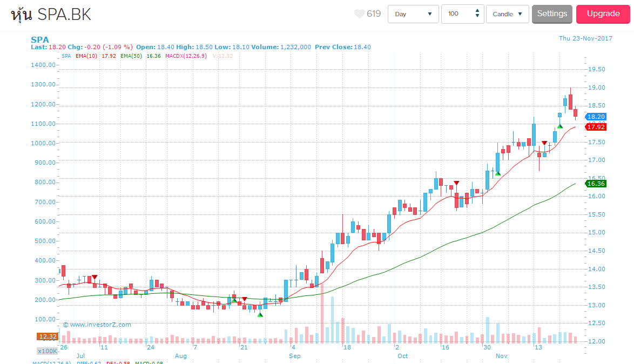634x364 pixels.
Task: Click the small SPA series legend label
Action: pyautogui.click(x=66, y=56)
